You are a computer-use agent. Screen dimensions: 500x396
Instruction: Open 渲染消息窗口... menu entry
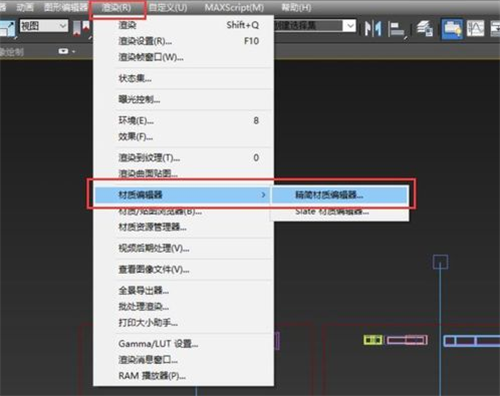(x=184, y=360)
